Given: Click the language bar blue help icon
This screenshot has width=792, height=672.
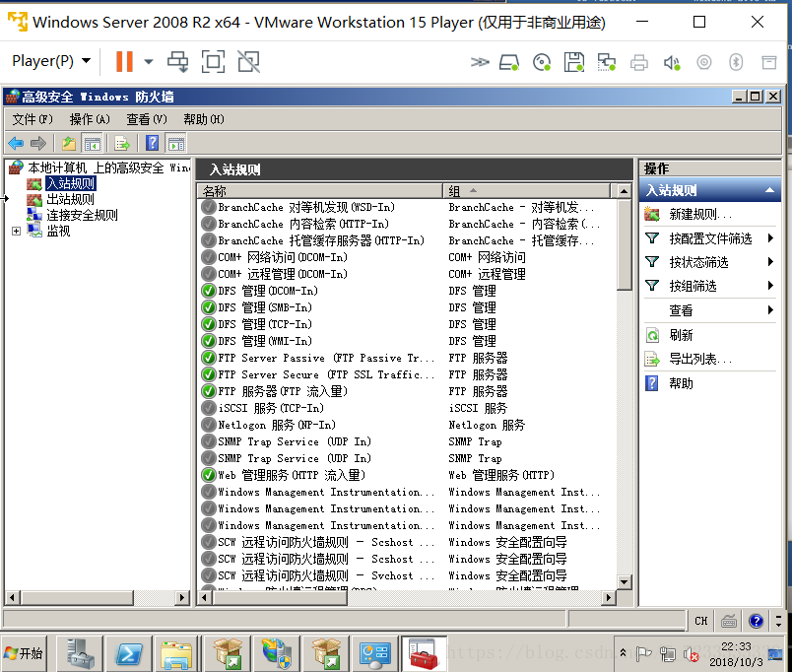Looking at the screenshot, I should point(756,621).
